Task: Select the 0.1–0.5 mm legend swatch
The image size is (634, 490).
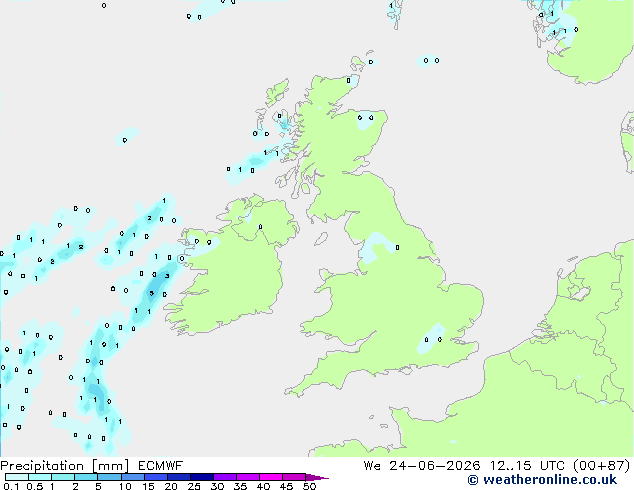Action: [x=17, y=477]
